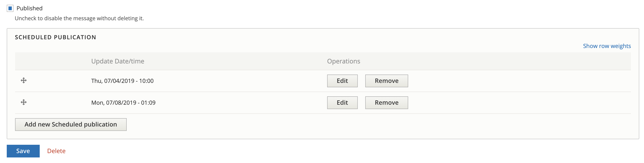
Task: Click the Operations column header
Action: point(344,61)
